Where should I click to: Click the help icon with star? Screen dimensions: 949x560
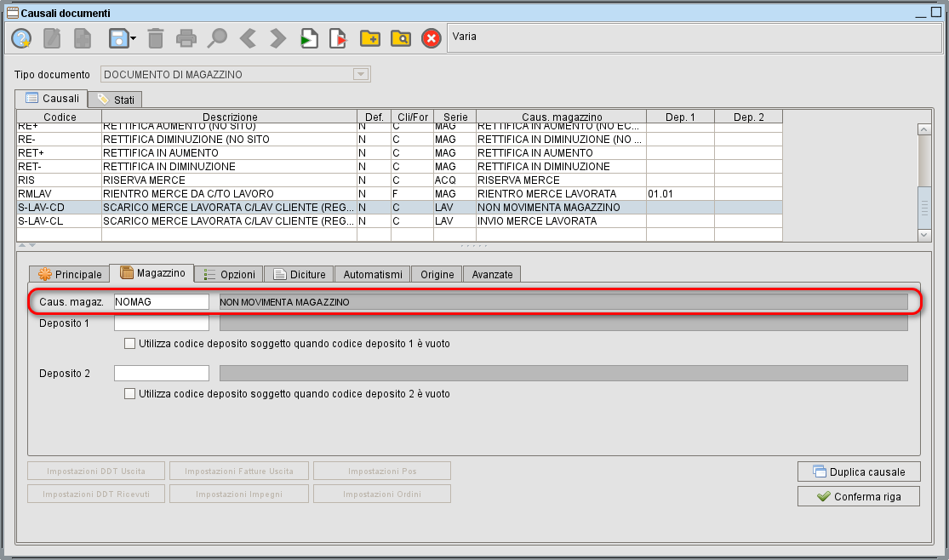21,38
